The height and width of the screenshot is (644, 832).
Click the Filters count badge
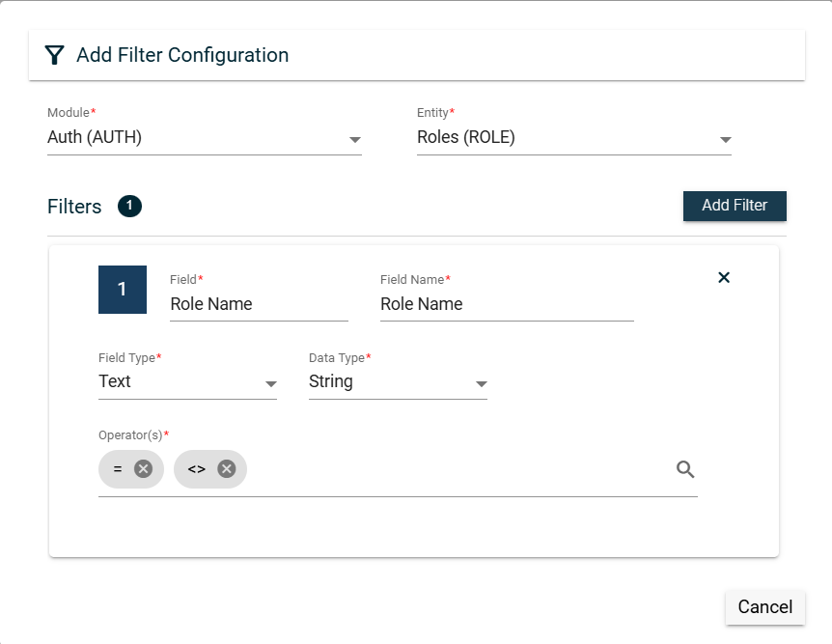[129, 206]
